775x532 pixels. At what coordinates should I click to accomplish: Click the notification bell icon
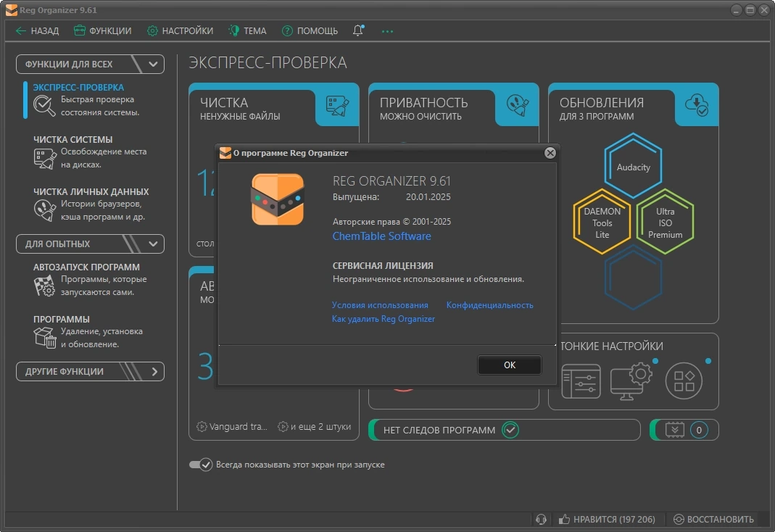coord(358,30)
